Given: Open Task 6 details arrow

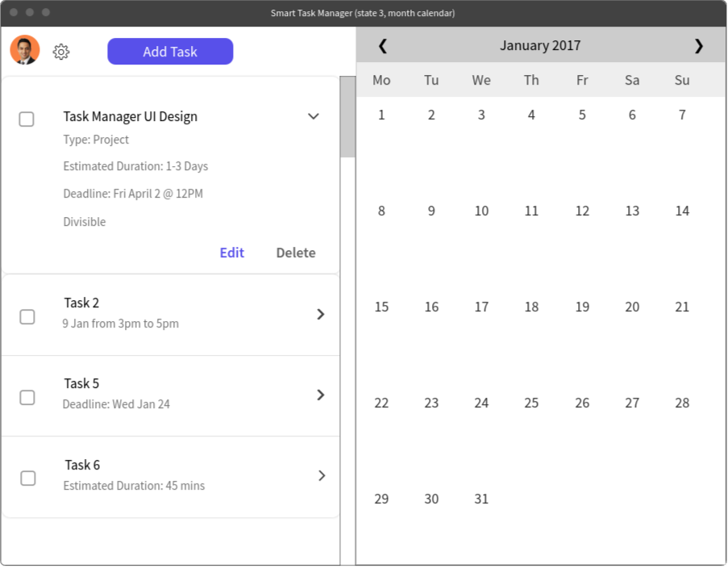Looking at the screenshot, I should pyautogui.click(x=322, y=475).
